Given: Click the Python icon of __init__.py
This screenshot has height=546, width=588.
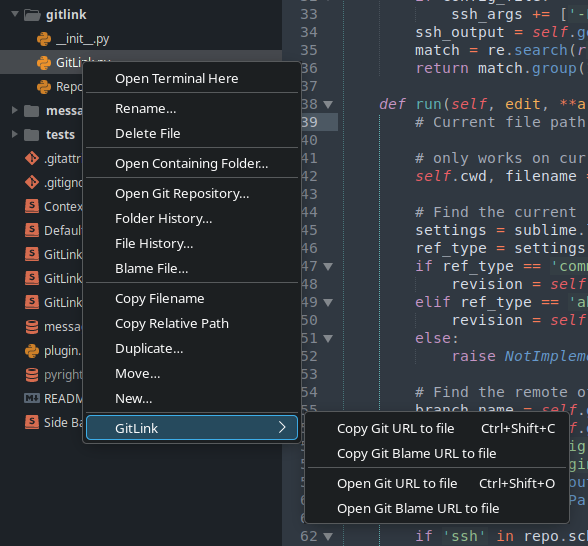Looking at the screenshot, I should (44, 39).
